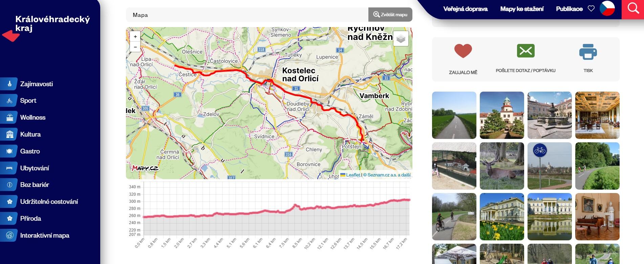Viewport: 644px width, 264px height.
Task: Open the Wellness menu item
Action: [33, 118]
